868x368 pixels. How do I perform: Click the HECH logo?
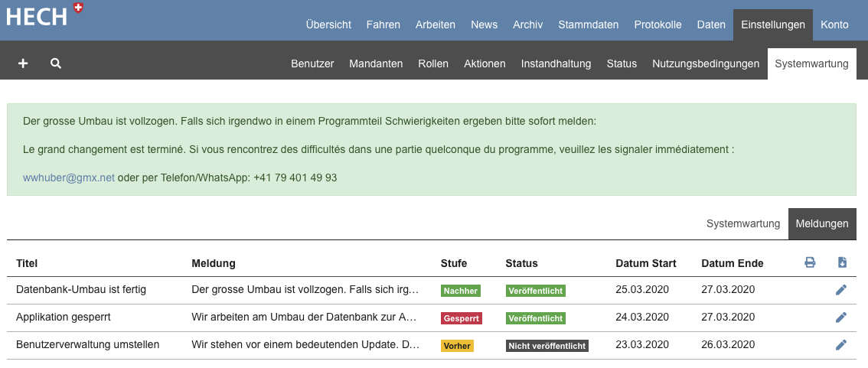tap(44, 15)
